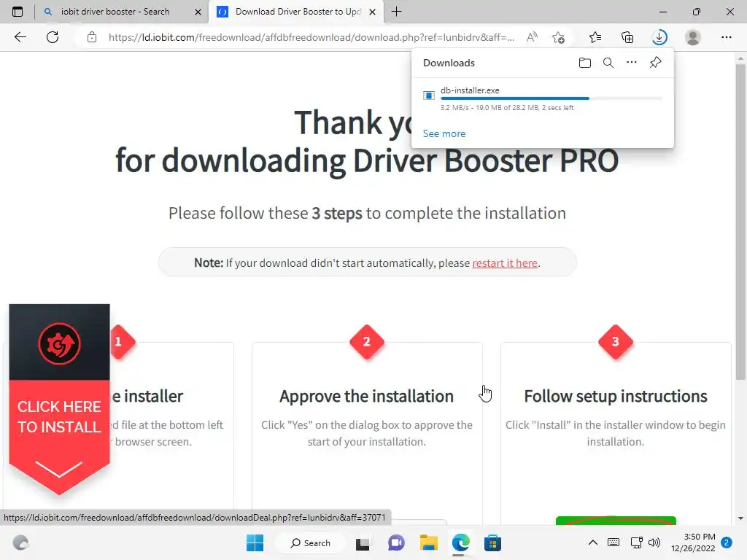Open network settings tray icon
747x560 pixels.
click(x=636, y=542)
